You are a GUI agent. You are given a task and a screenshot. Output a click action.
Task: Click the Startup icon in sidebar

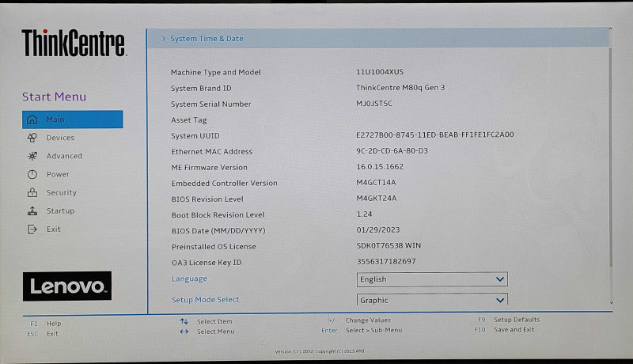[x=32, y=210]
